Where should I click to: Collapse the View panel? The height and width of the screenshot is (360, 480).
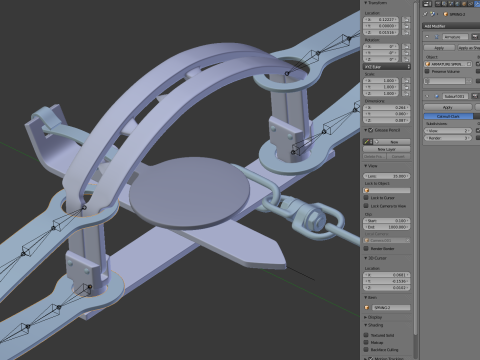366,166
